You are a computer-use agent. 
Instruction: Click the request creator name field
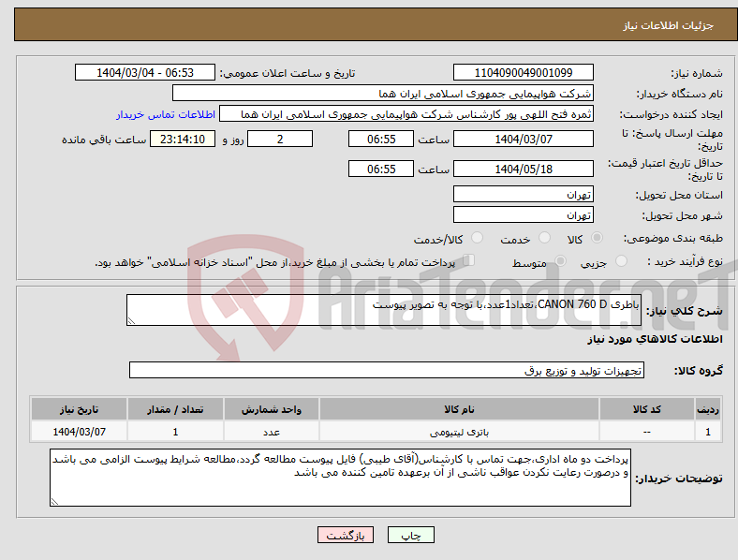click(406, 114)
